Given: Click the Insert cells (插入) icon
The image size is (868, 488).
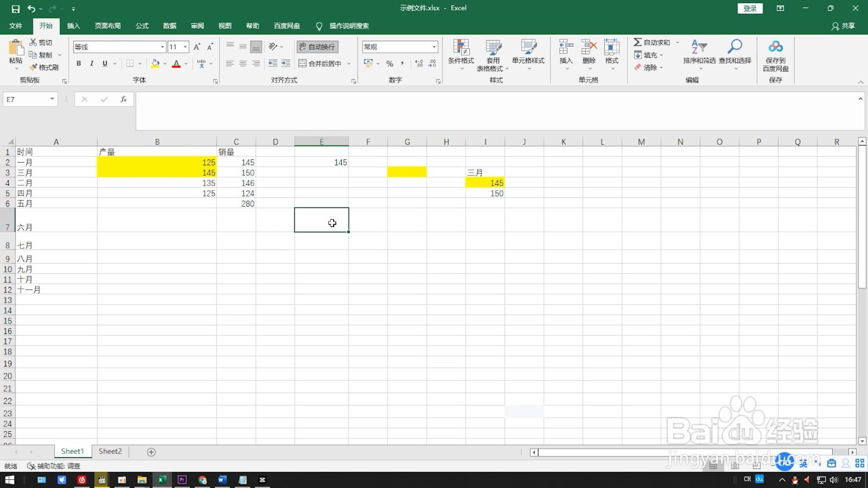Looking at the screenshot, I should tap(566, 47).
